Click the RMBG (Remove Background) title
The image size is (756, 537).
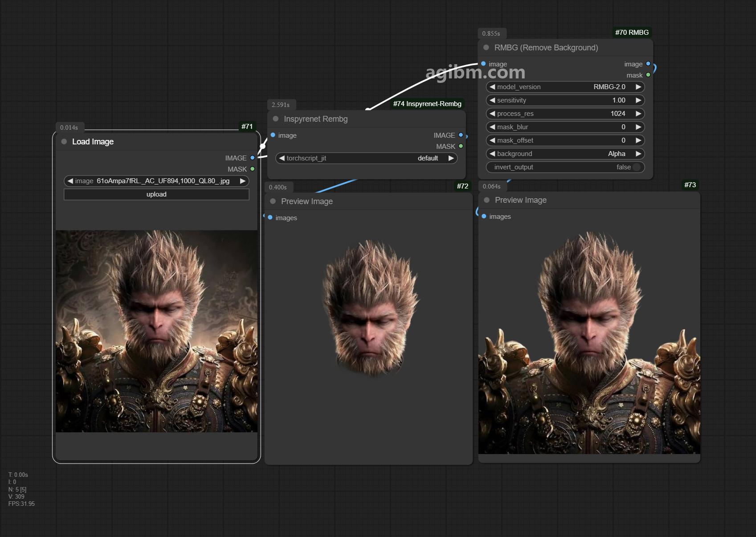(x=546, y=48)
